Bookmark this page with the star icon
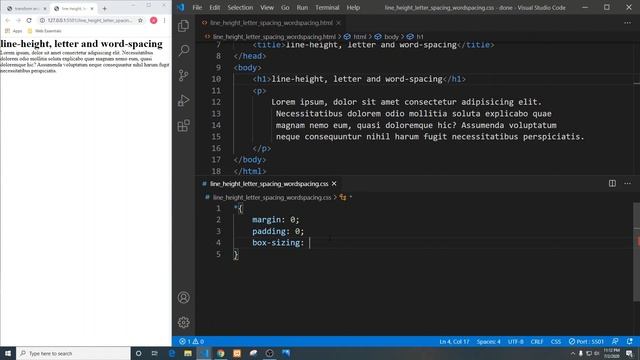640x360 pixels. click(140, 20)
